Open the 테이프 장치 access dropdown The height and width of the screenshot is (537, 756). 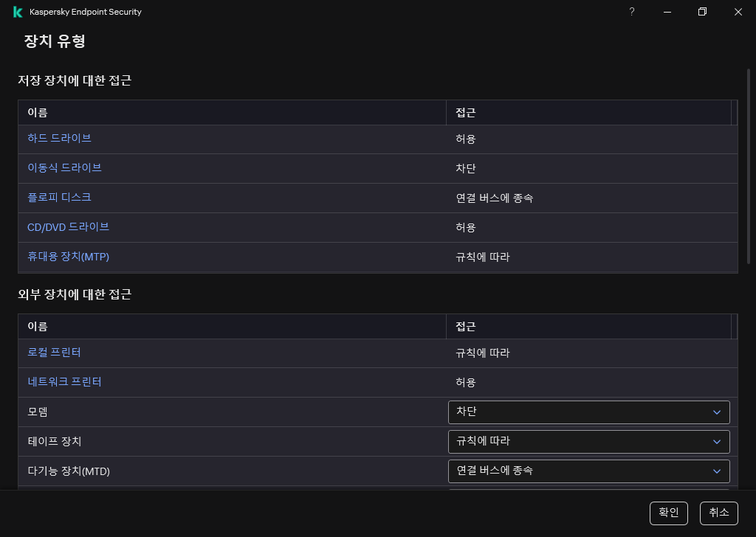pos(588,441)
